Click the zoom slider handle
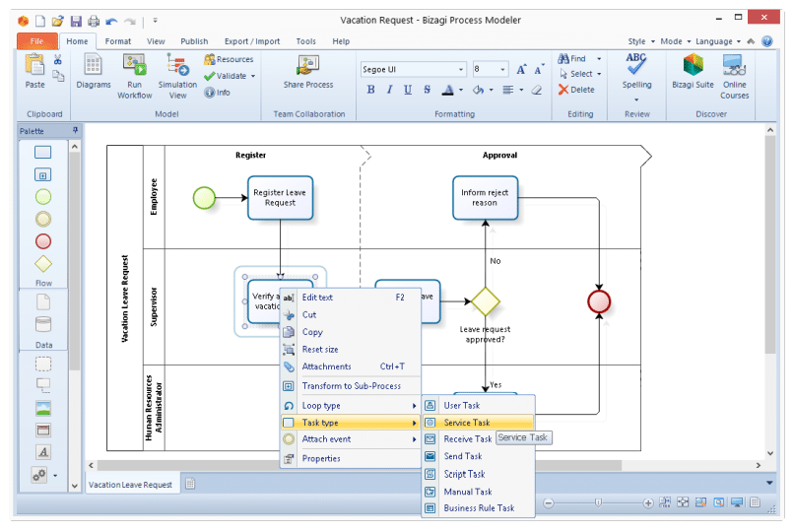This screenshot has height=532, width=794. tap(598, 502)
